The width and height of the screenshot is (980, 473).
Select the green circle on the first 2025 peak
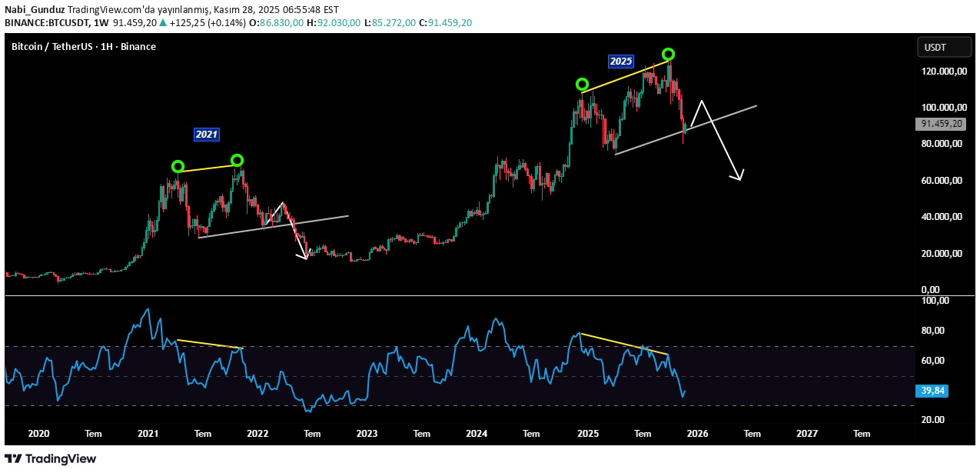click(x=582, y=84)
